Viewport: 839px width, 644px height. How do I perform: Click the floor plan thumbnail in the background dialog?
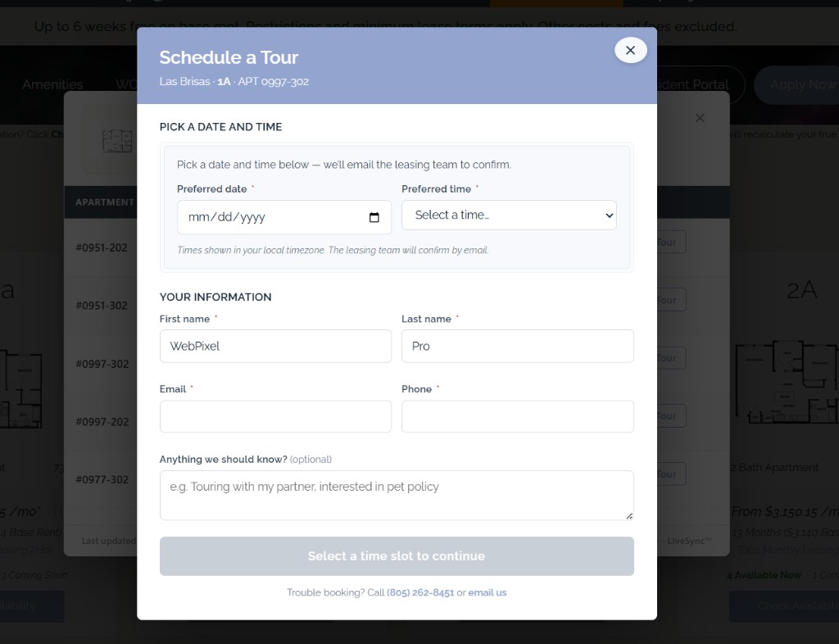pos(116,143)
